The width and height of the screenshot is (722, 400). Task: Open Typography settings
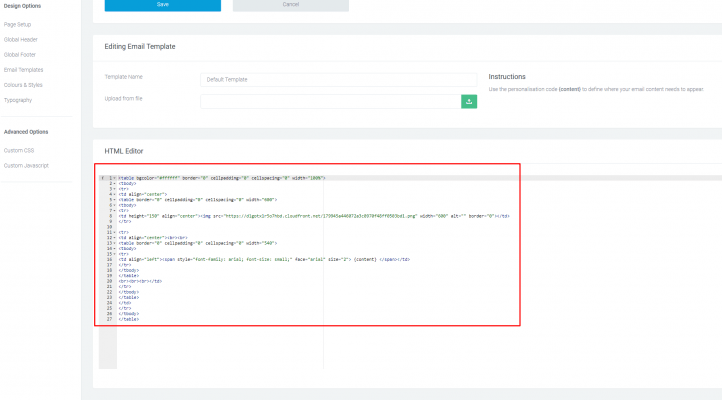click(x=18, y=100)
